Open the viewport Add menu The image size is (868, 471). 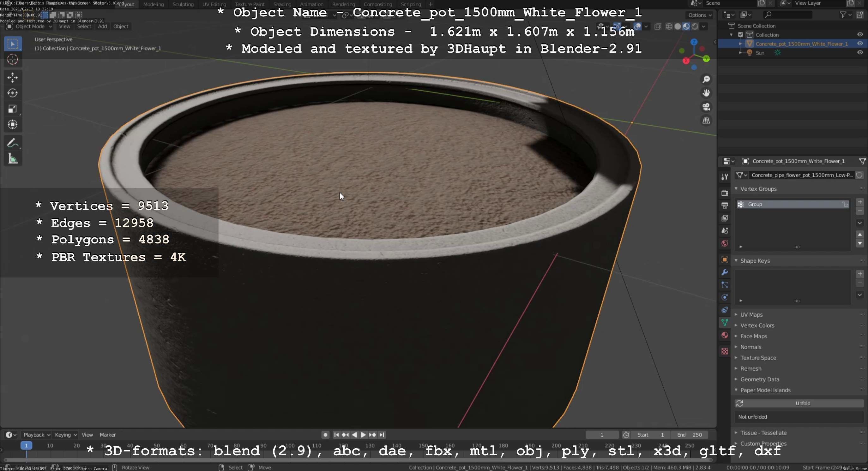tap(102, 27)
